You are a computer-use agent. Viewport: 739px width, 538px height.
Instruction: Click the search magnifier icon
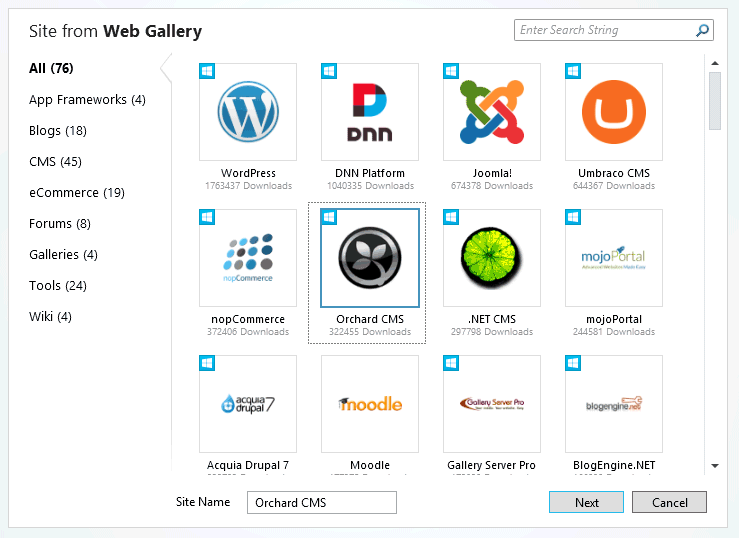(x=702, y=30)
